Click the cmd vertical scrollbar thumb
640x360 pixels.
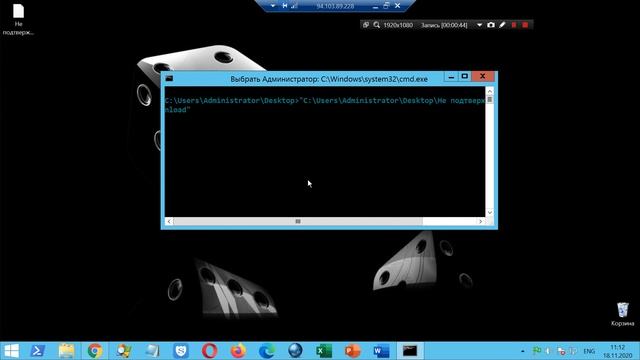click(490, 100)
